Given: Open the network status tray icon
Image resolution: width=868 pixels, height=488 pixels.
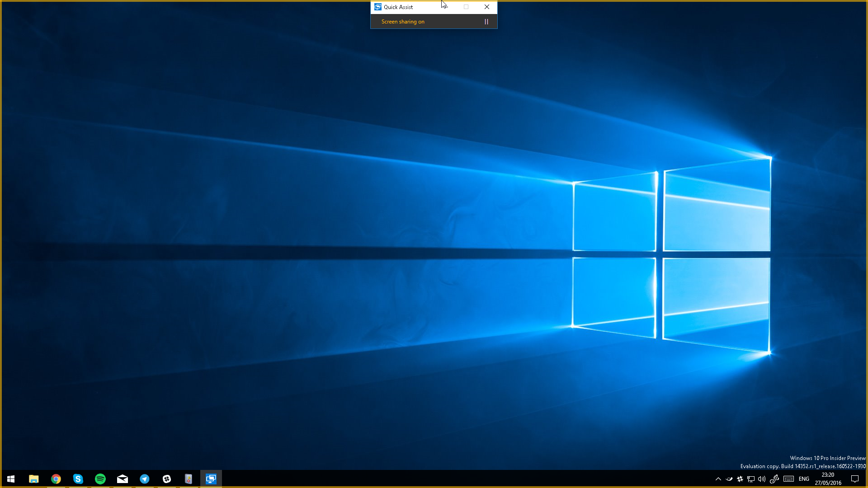Looking at the screenshot, I should [x=751, y=479].
